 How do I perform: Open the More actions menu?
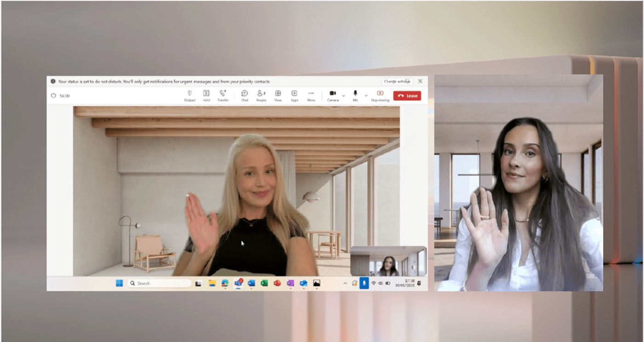coord(311,95)
